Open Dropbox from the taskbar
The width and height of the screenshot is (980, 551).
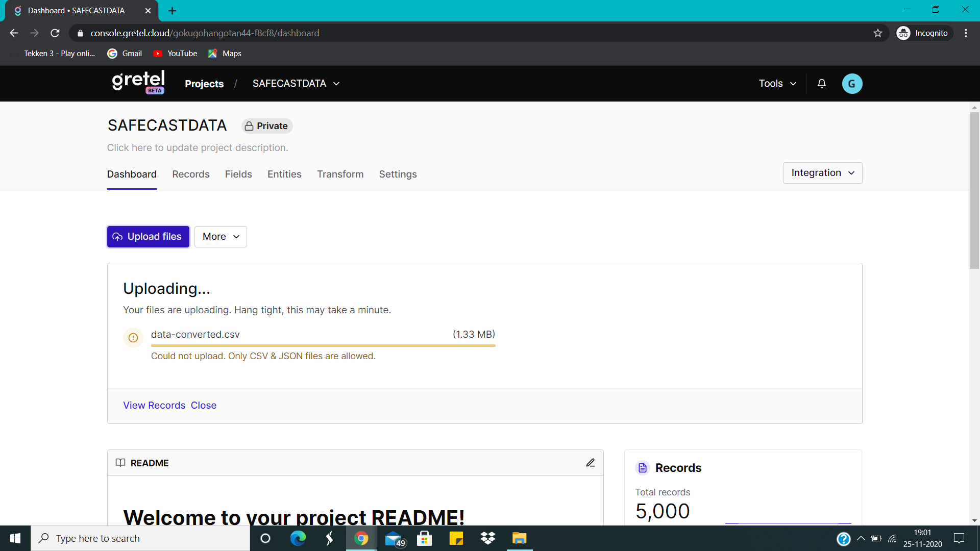pos(487,538)
